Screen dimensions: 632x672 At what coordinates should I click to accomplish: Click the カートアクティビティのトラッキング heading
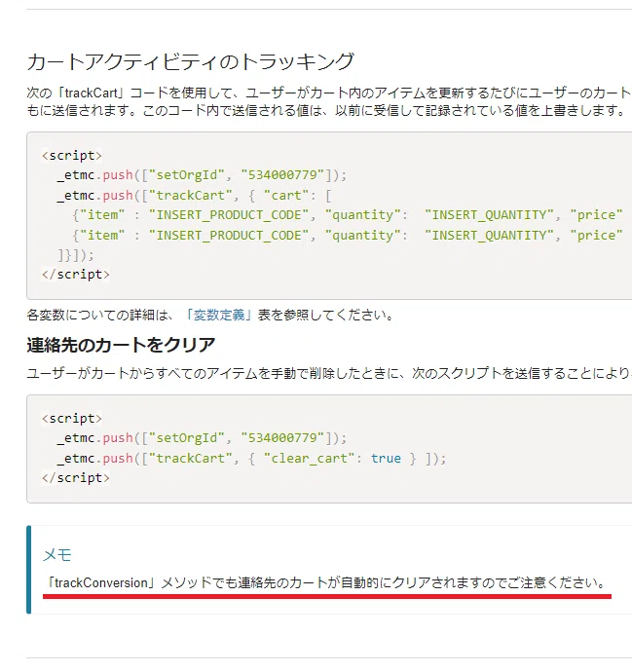[x=191, y=61]
